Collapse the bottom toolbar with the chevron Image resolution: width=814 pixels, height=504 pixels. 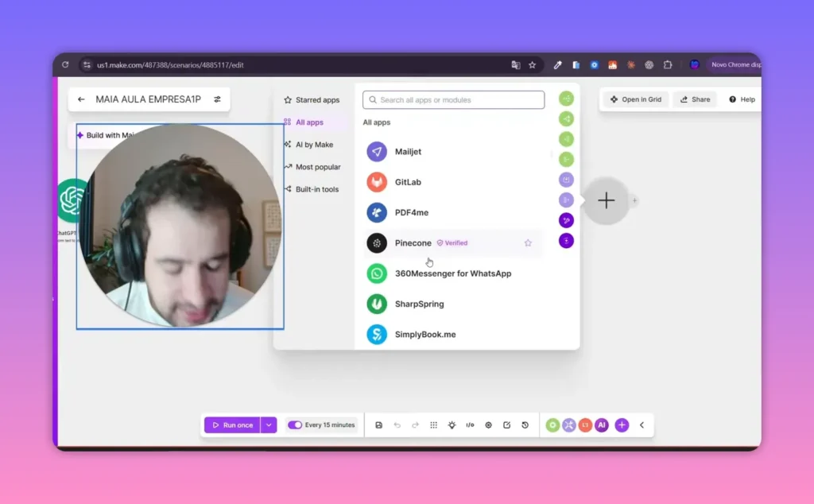tap(642, 425)
